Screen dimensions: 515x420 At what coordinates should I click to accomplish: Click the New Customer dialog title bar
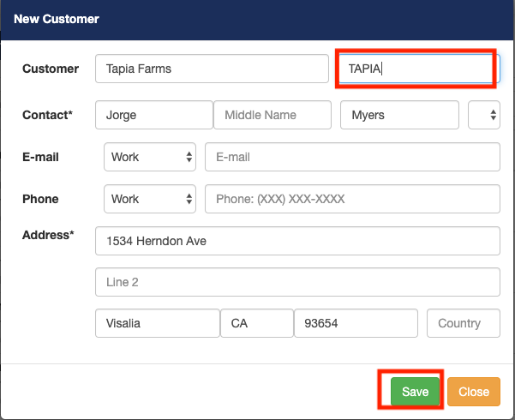click(x=257, y=19)
